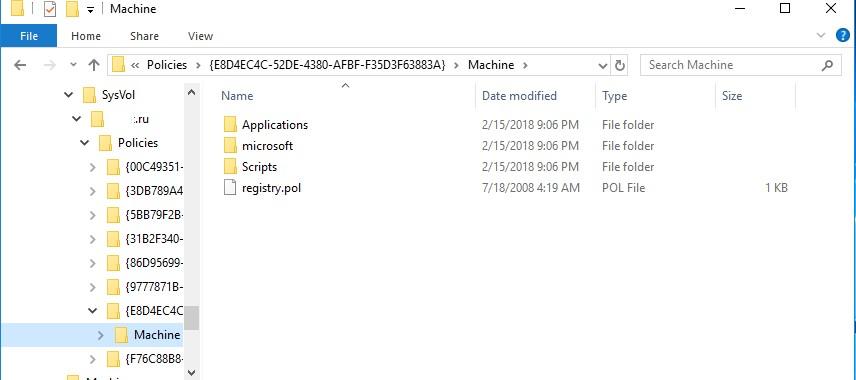Switch to the View ribbon tab

pyautogui.click(x=200, y=36)
